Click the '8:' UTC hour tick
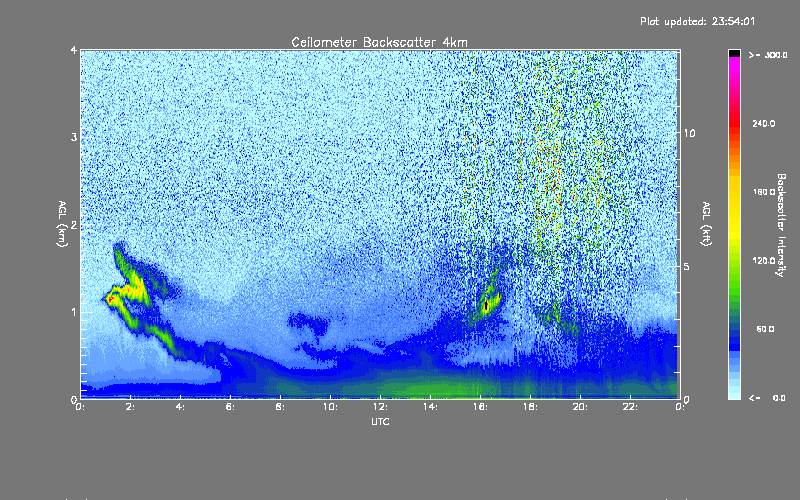This screenshot has height=500, width=800. coord(281,407)
